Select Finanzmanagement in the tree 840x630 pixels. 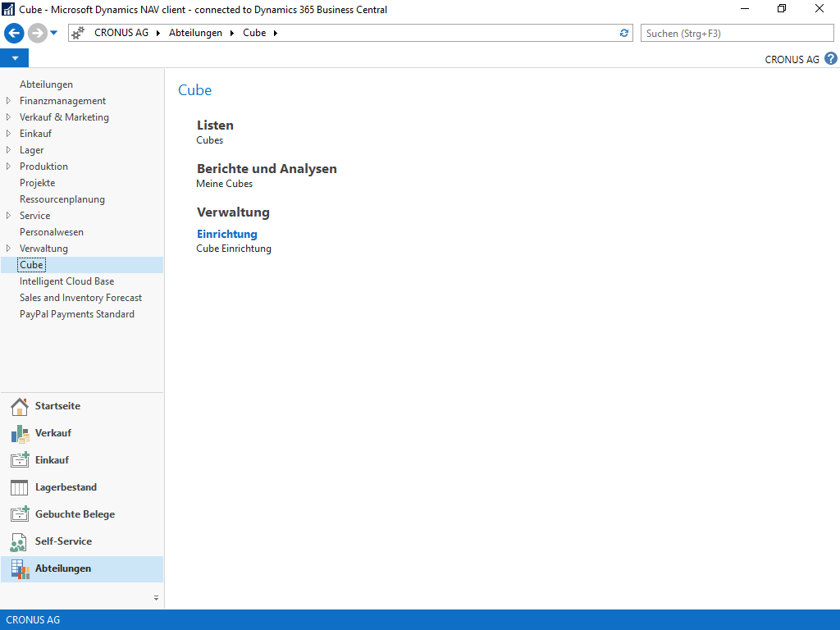point(62,101)
